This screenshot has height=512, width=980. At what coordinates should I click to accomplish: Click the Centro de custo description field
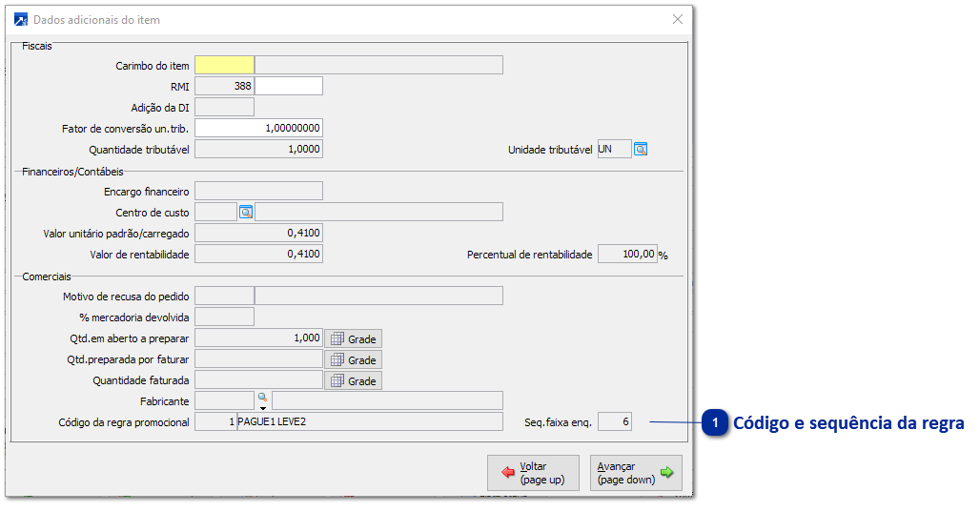point(378,212)
